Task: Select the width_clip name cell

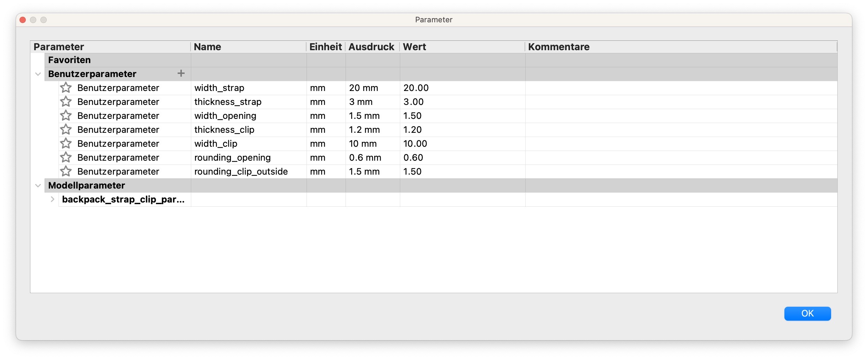Action: pos(249,144)
